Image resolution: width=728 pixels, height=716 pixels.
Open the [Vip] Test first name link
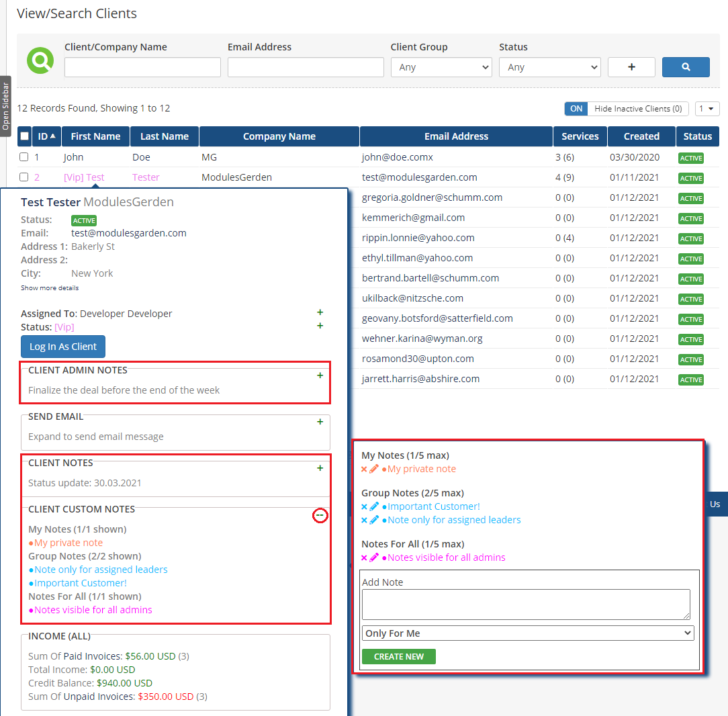(x=84, y=177)
